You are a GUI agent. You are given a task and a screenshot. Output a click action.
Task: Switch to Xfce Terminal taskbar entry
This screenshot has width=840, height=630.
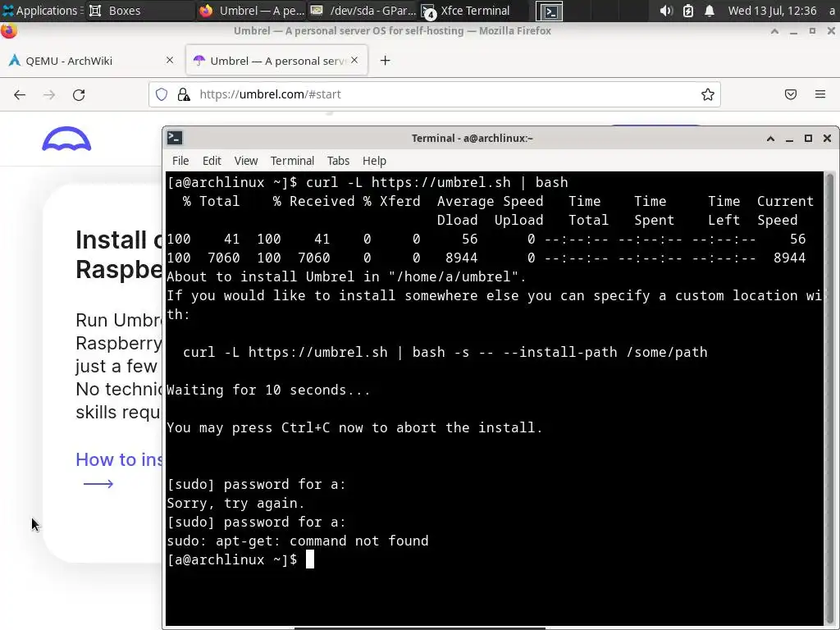pos(473,11)
